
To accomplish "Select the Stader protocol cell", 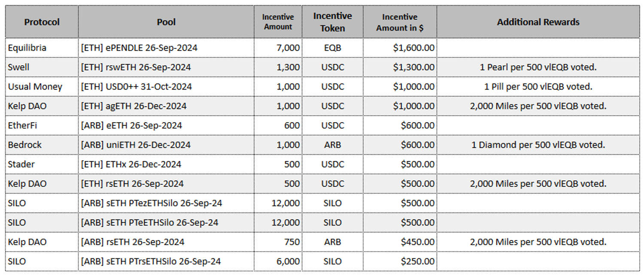I will click(x=21, y=164).
